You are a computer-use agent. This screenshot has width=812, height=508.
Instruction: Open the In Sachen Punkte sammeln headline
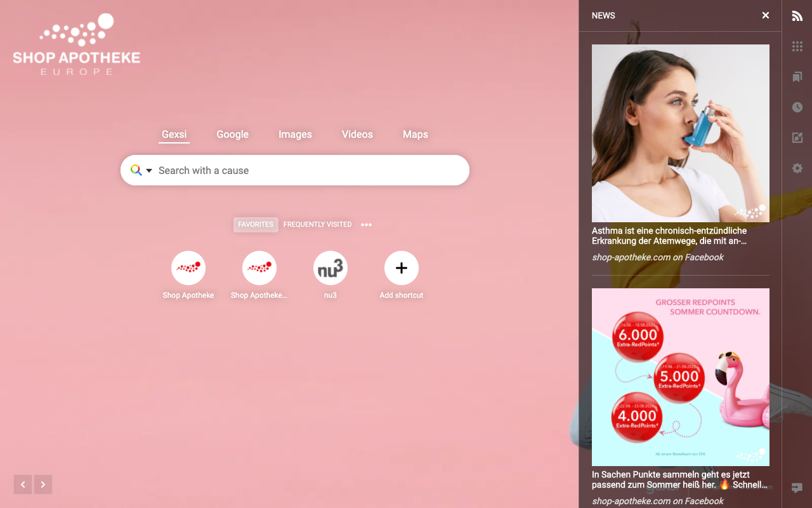coord(680,479)
